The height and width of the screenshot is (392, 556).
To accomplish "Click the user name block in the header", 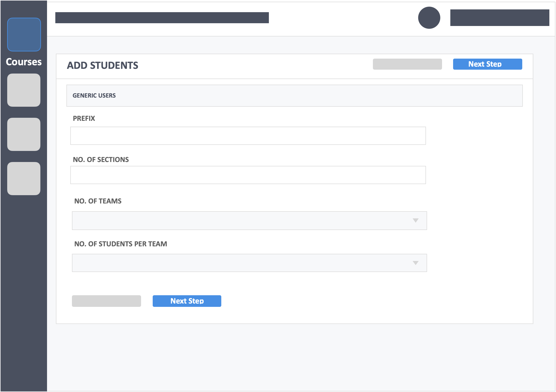I will click(500, 18).
